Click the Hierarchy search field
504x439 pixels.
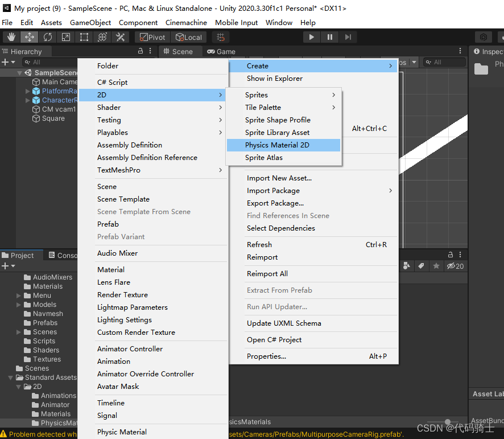[x=50, y=62]
